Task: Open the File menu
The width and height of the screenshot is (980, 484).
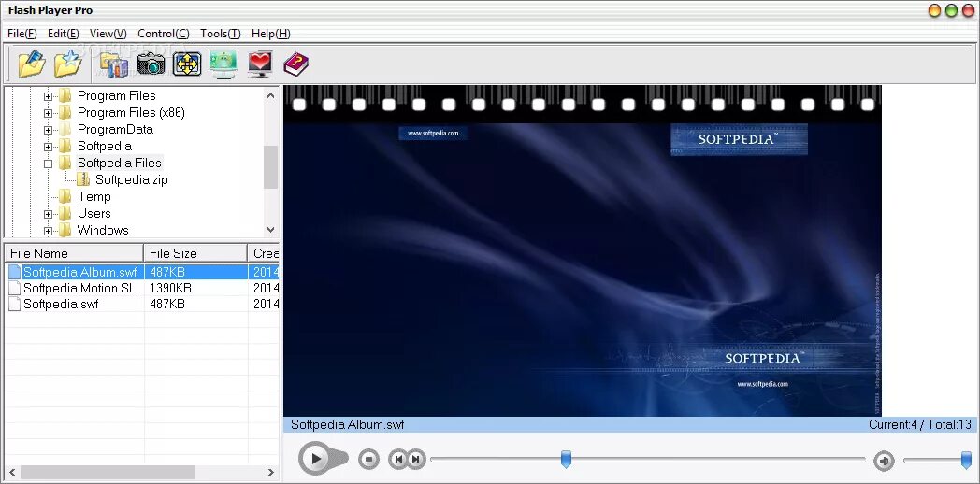Action: pos(22,34)
